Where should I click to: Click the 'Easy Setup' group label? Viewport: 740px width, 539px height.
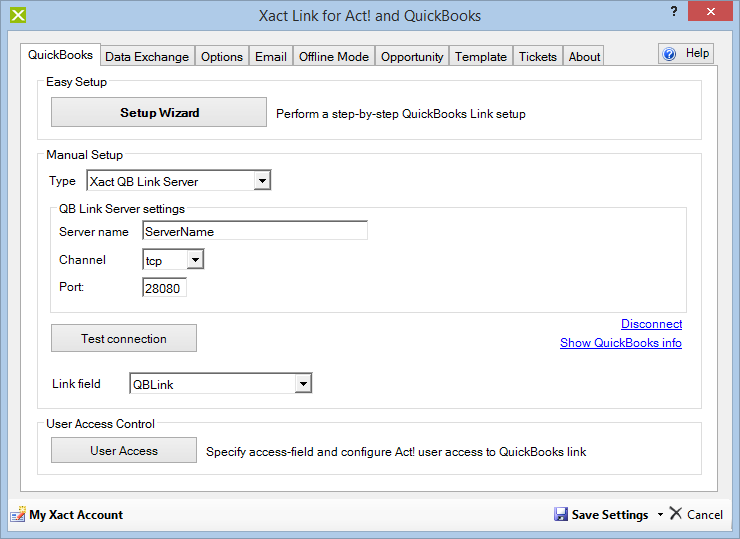coord(76,82)
